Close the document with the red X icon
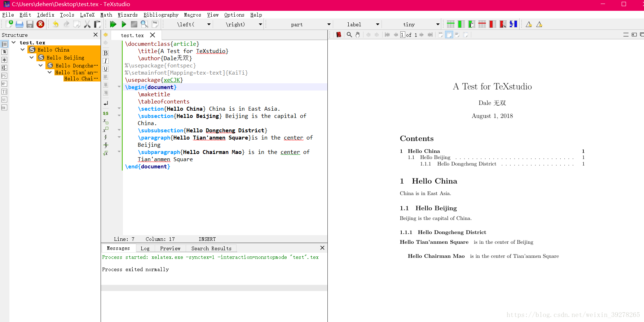 pyautogui.click(x=40, y=24)
